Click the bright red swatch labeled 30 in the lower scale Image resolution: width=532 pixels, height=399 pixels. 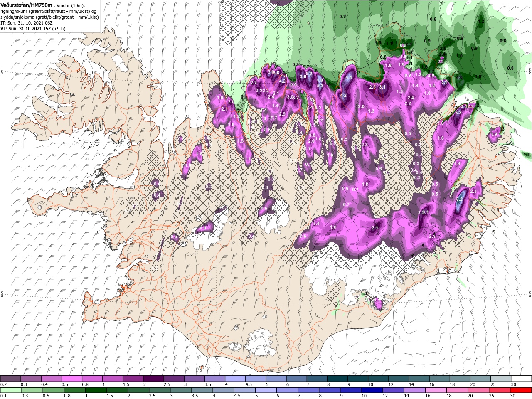click(521, 390)
